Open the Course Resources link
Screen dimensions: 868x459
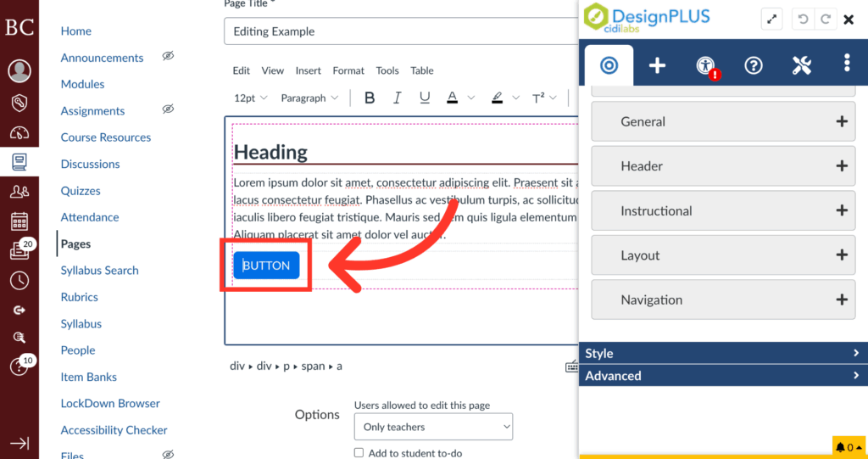click(106, 137)
